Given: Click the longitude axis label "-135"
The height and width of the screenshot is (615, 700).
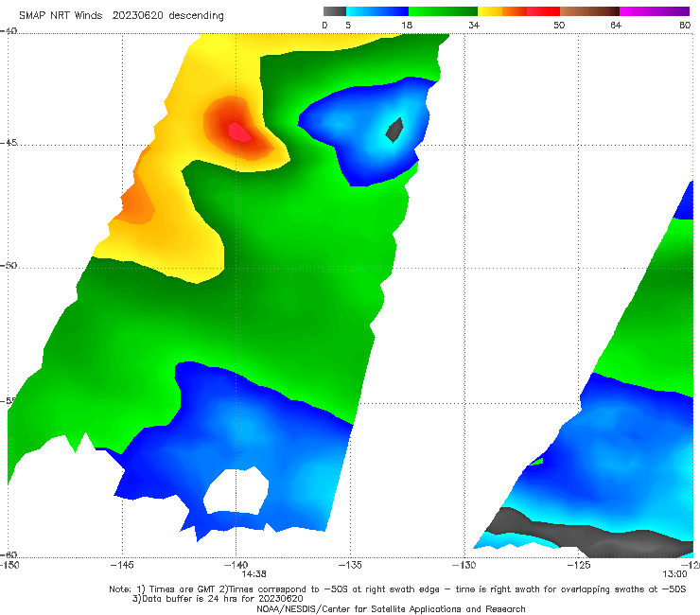Looking at the screenshot, I should pos(350,565).
